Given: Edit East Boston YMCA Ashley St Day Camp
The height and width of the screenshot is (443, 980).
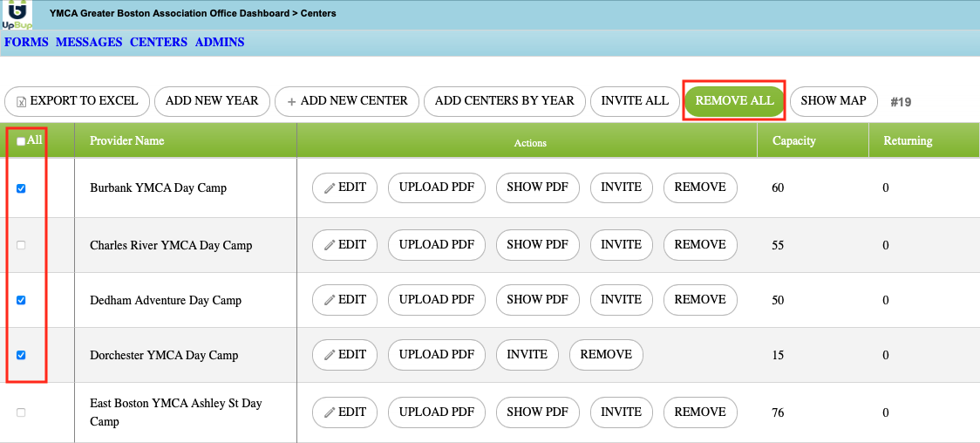Looking at the screenshot, I should click(x=345, y=412).
